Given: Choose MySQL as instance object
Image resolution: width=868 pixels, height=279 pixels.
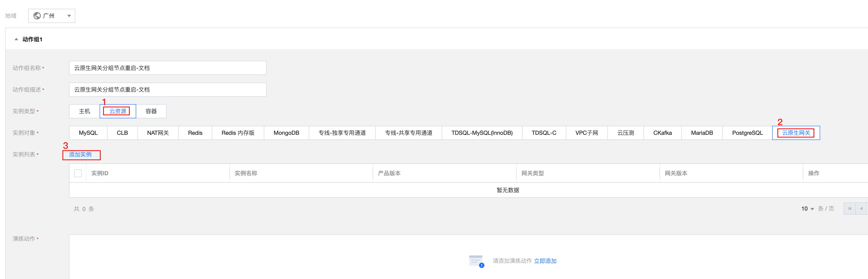Looking at the screenshot, I should (x=88, y=133).
